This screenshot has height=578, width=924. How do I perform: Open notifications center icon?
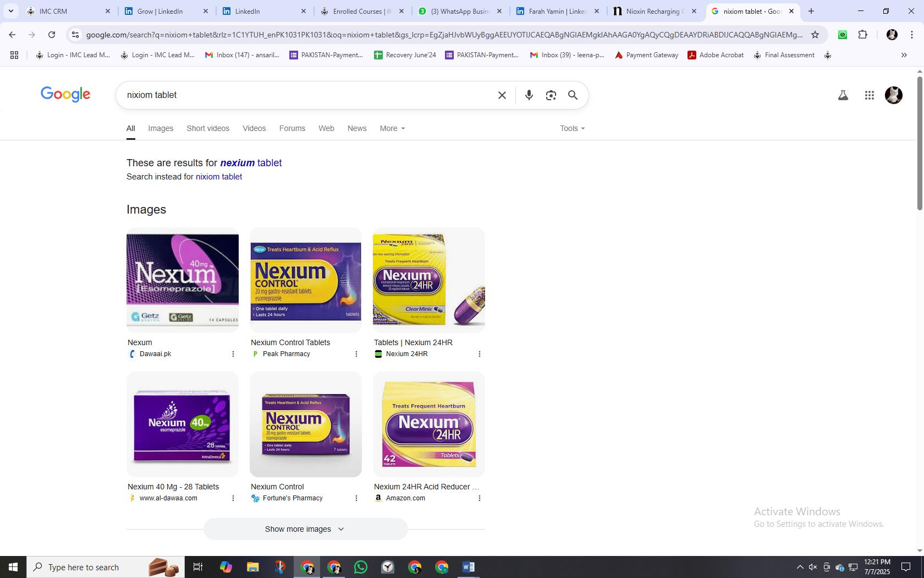(x=905, y=567)
